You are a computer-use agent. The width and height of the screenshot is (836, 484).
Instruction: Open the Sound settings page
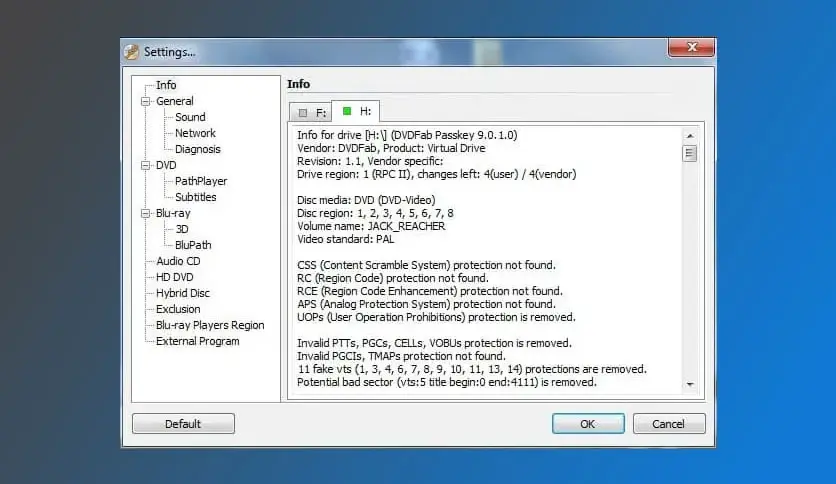(x=190, y=117)
